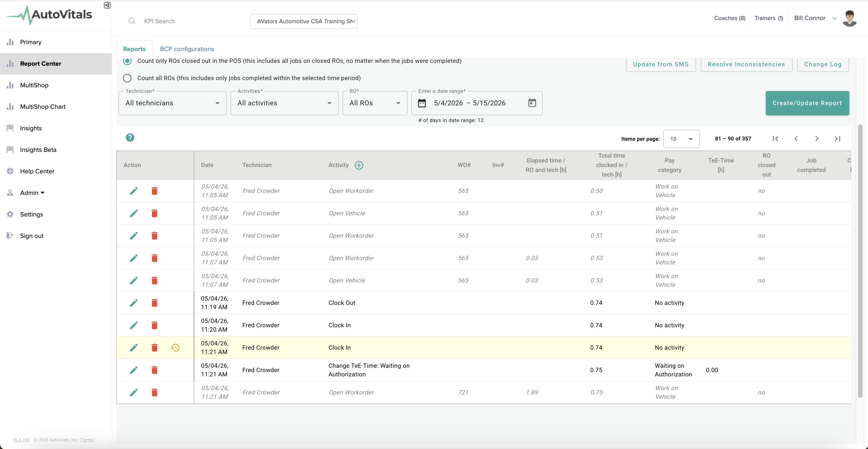Click the Create/Update Report button
Screen dimensions: 868x449
[x=807, y=103]
